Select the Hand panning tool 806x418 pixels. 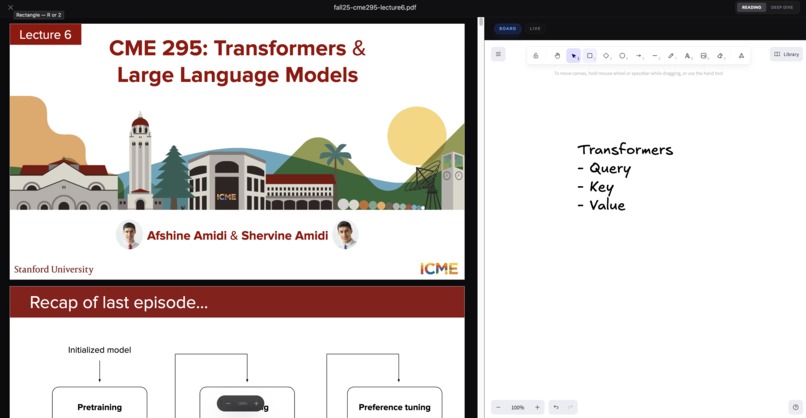557,56
